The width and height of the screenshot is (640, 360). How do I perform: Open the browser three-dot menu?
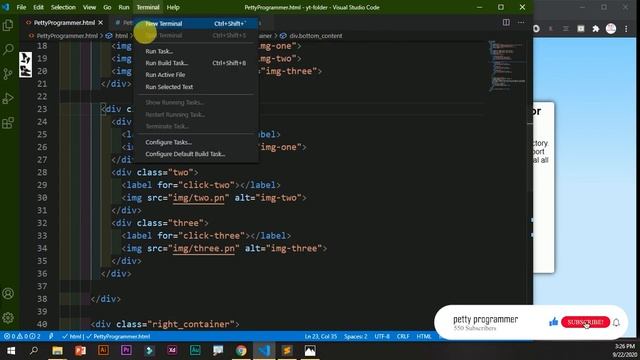(626, 29)
